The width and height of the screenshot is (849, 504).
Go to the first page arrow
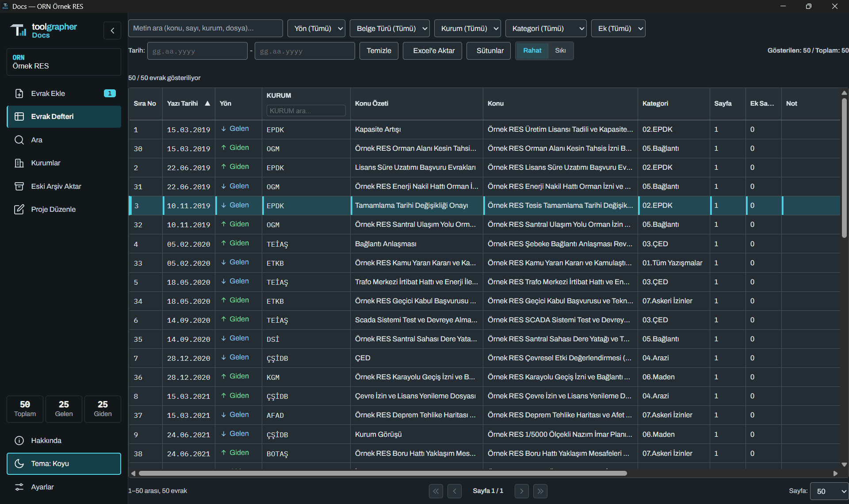coord(436,491)
